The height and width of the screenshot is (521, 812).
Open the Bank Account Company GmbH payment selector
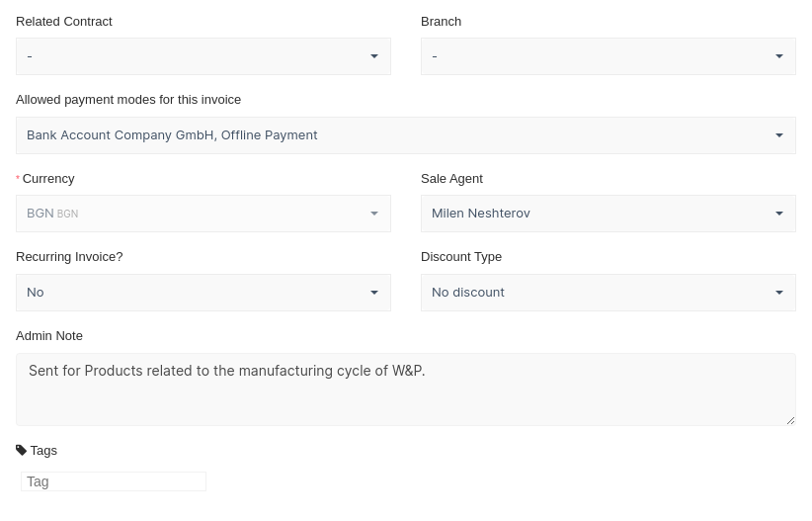click(x=395, y=135)
